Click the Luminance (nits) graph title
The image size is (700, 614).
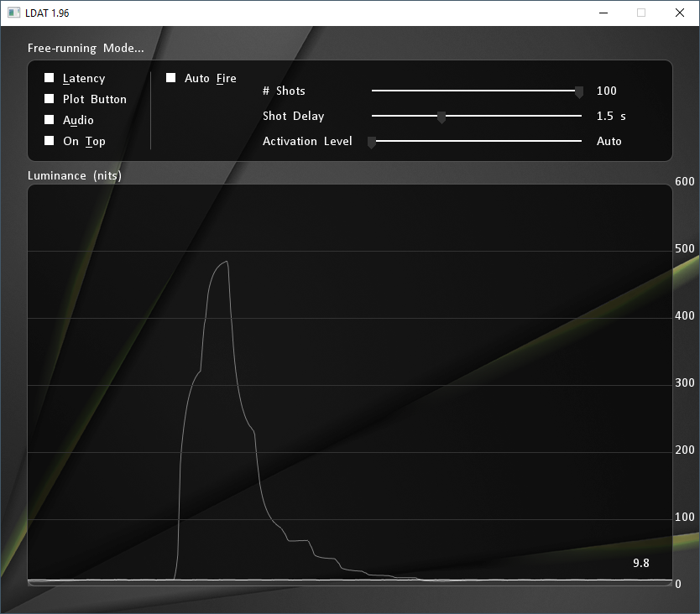[x=75, y=175]
